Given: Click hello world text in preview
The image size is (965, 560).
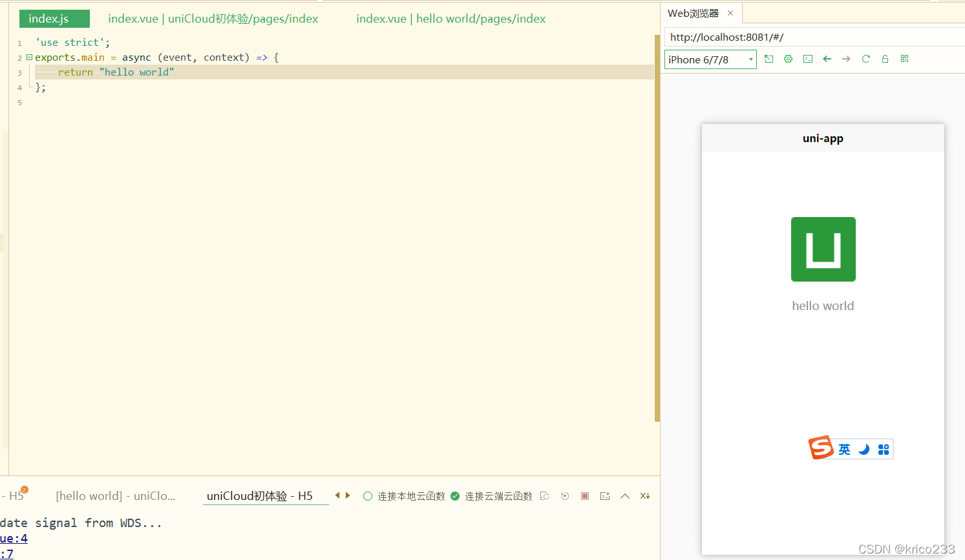Looking at the screenshot, I should pos(823,306).
